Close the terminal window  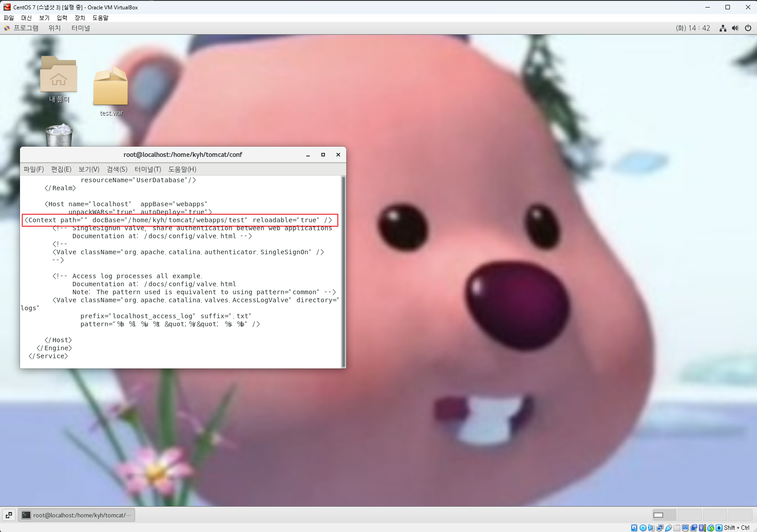(x=338, y=155)
